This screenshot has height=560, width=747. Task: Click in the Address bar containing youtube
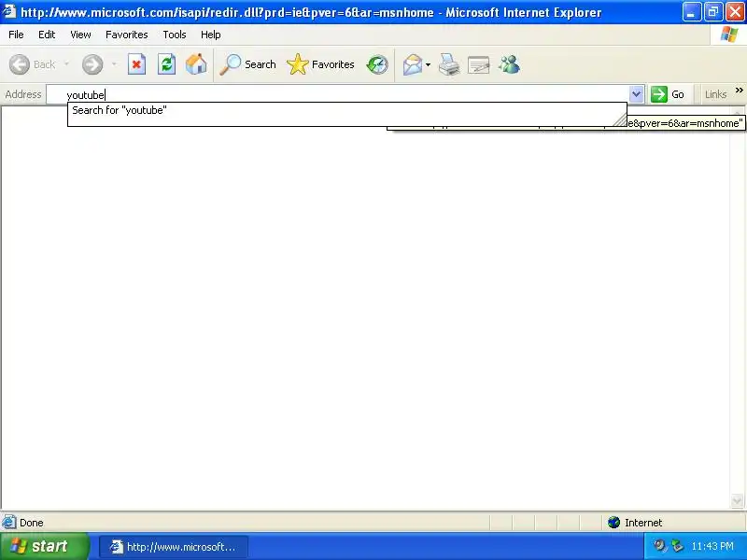[338, 95]
